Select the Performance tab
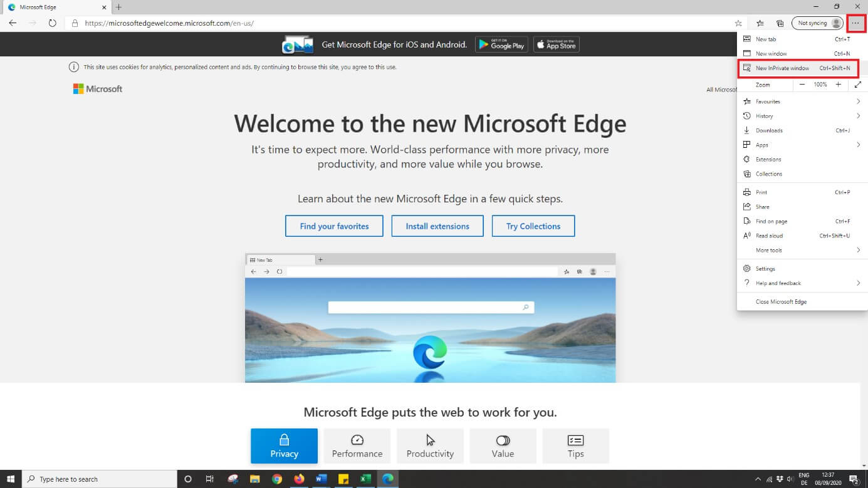Image resolution: width=868 pixels, height=488 pixels. click(357, 446)
